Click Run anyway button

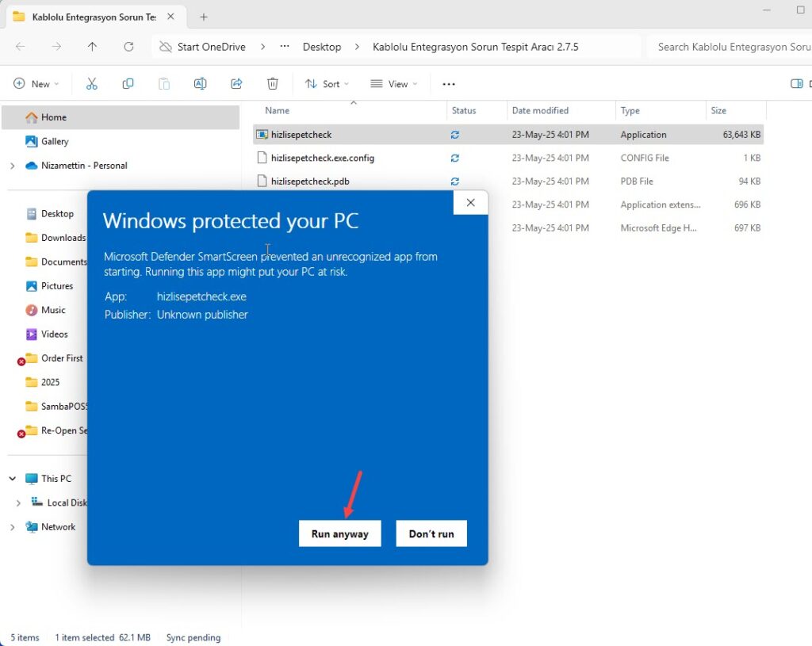(x=339, y=533)
